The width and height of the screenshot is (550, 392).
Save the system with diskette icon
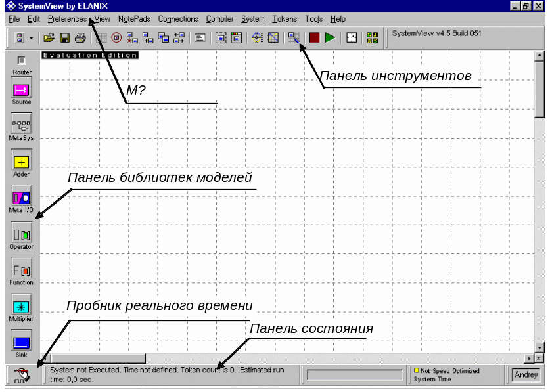(64, 38)
